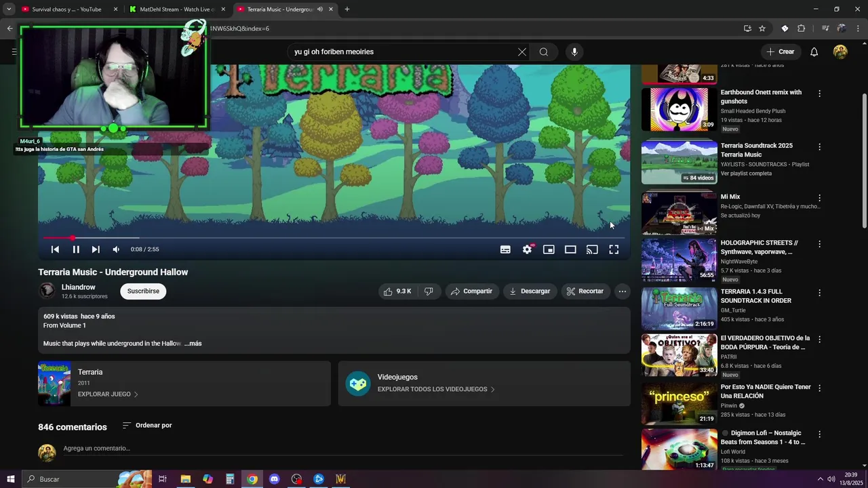Open the Lhiandrow channel name link
The height and width of the screenshot is (488, 868).
[x=79, y=287]
